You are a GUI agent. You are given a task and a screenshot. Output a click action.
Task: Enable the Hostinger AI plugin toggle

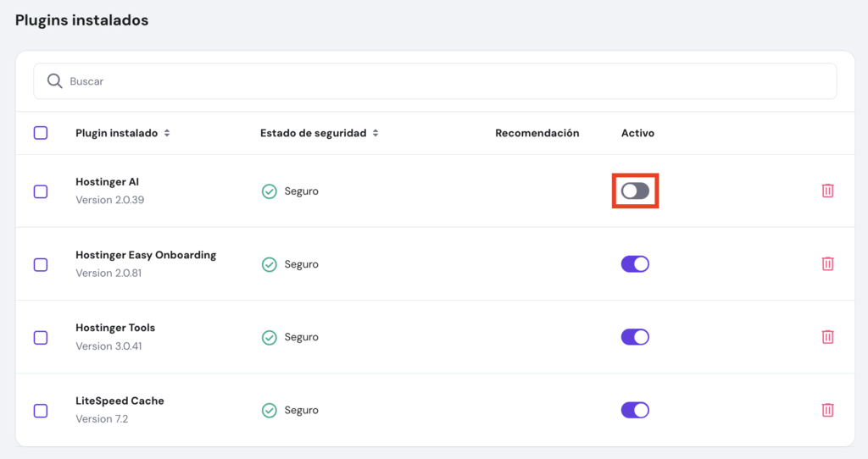click(635, 191)
